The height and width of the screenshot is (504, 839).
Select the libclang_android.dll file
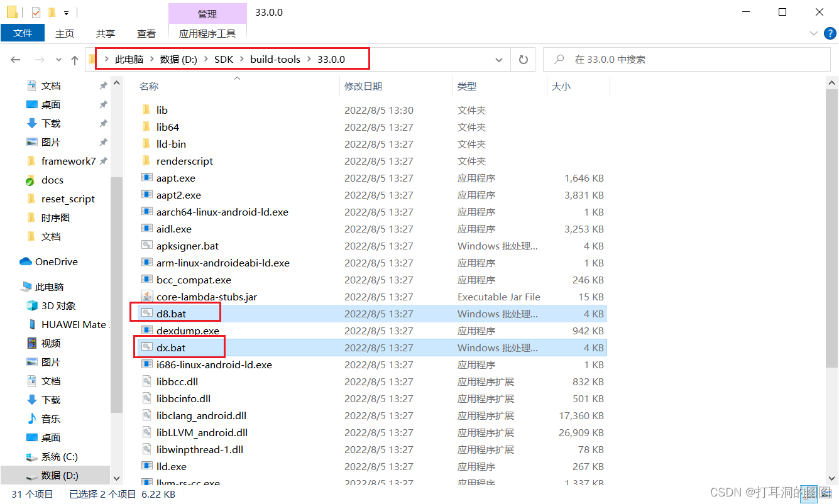point(201,415)
